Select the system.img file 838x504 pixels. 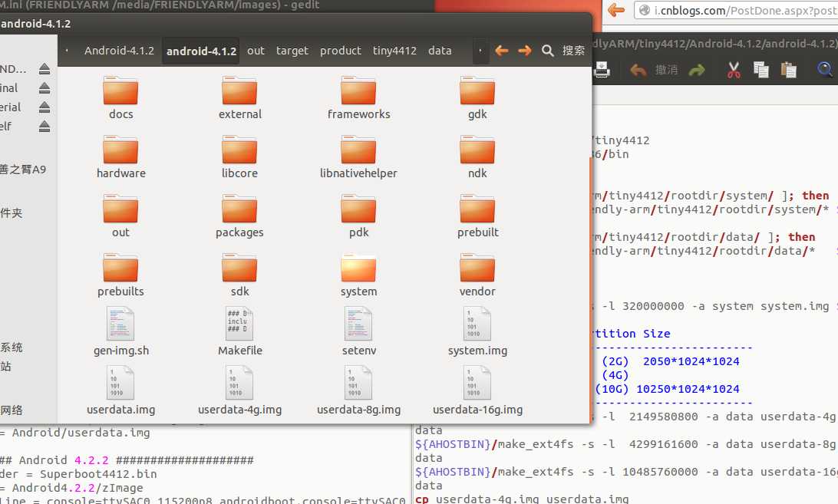[477, 332]
